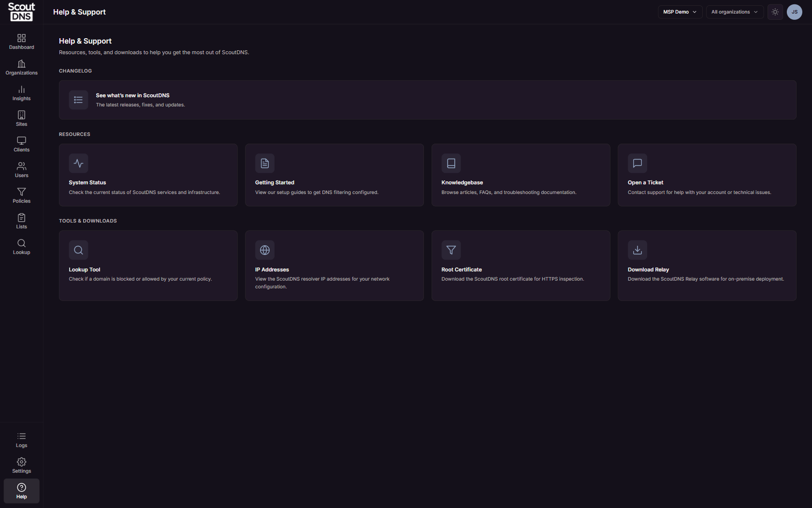Click the Lists label in sidebar
The width and height of the screenshot is (812, 508).
21,227
